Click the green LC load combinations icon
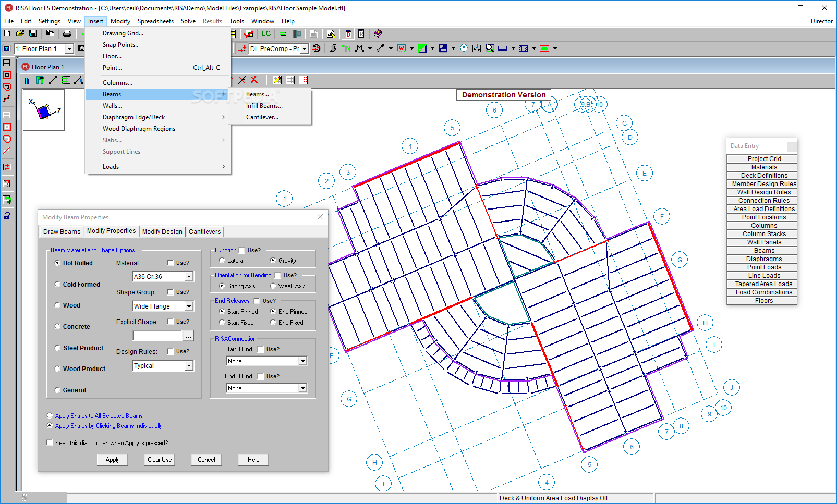This screenshot has width=837, height=504. click(x=266, y=33)
